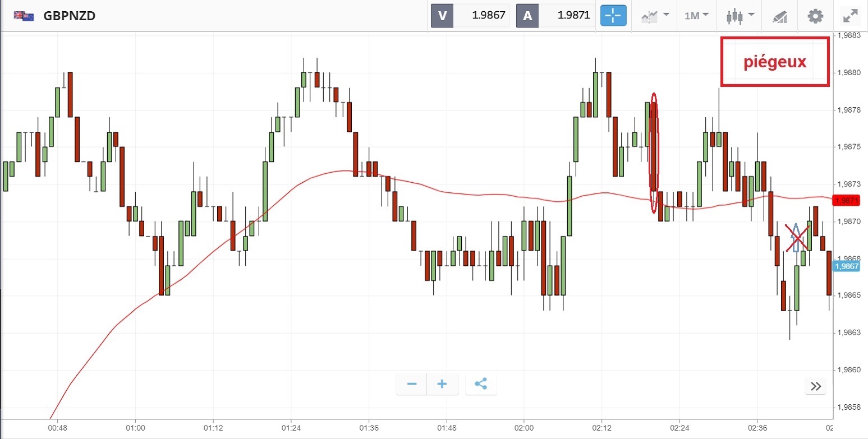Open the compare chart dropdown
868x439 pixels.
(x=655, y=16)
